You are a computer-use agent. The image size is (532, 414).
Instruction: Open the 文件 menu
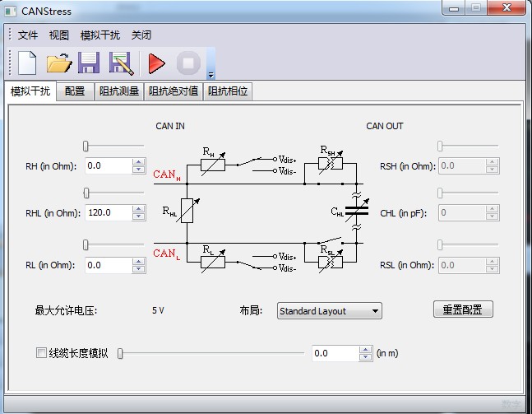tap(28, 35)
